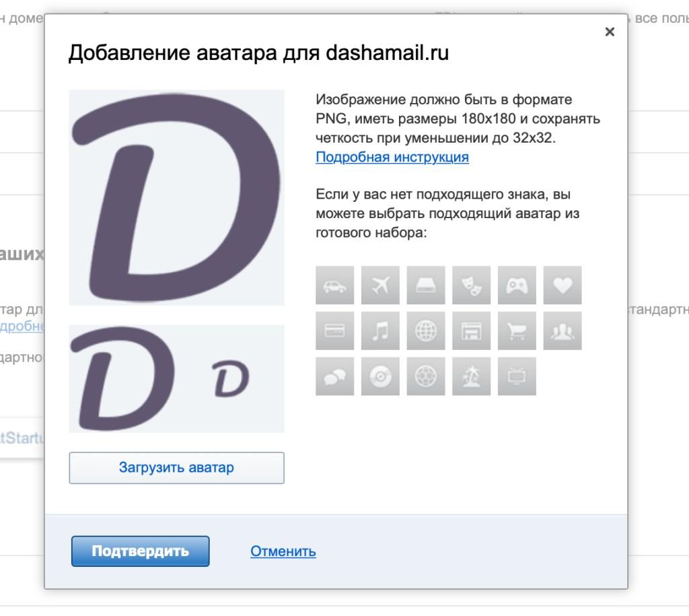Image resolution: width=689 pixels, height=616 pixels.
Task: Choose the credit card avatar icon
Action: click(334, 331)
